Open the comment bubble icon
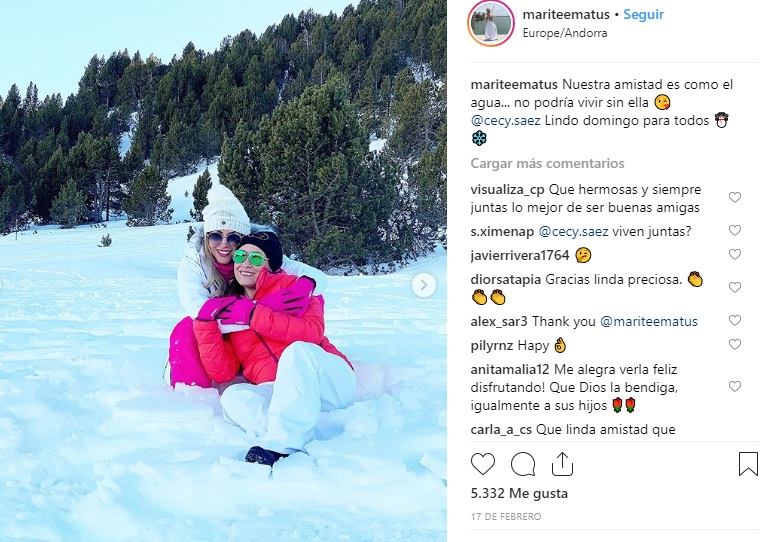 pyautogui.click(x=523, y=464)
